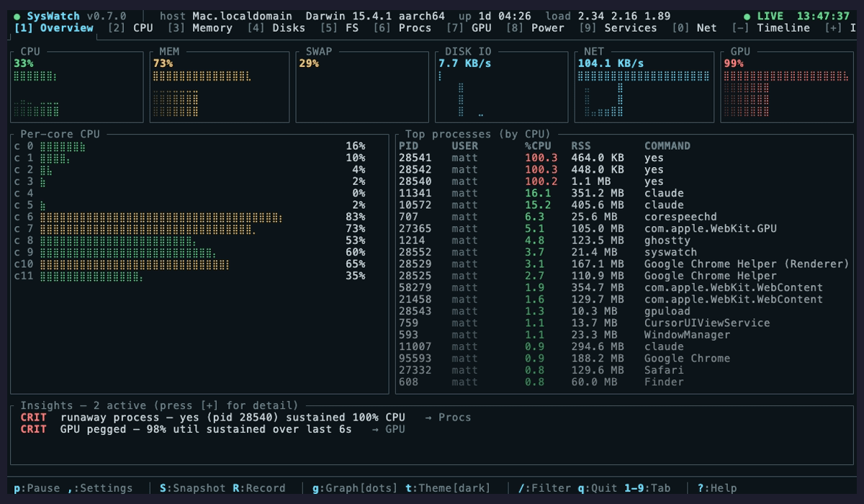Image resolution: width=864 pixels, height=504 pixels.
Task: Open the [8] Power tab
Action: pyautogui.click(x=535, y=28)
